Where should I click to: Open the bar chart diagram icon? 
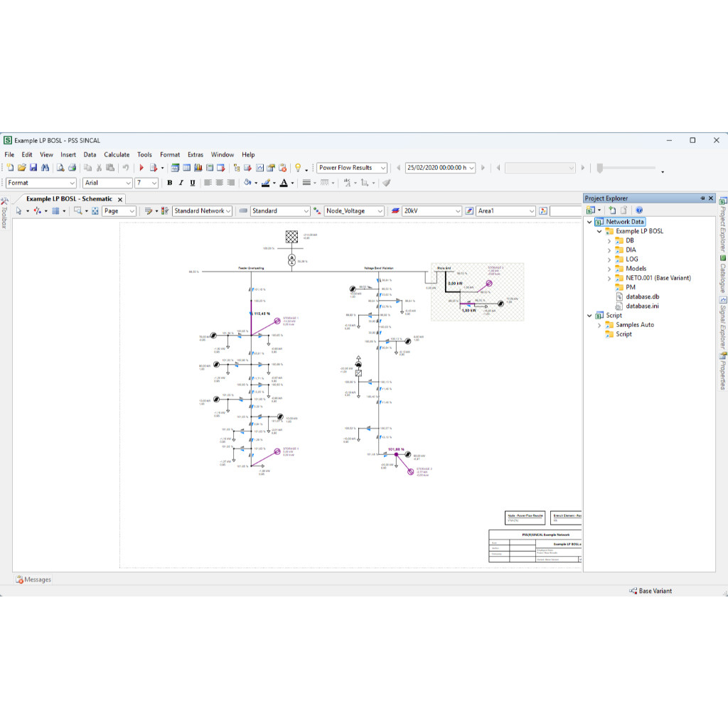coord(198,168)
